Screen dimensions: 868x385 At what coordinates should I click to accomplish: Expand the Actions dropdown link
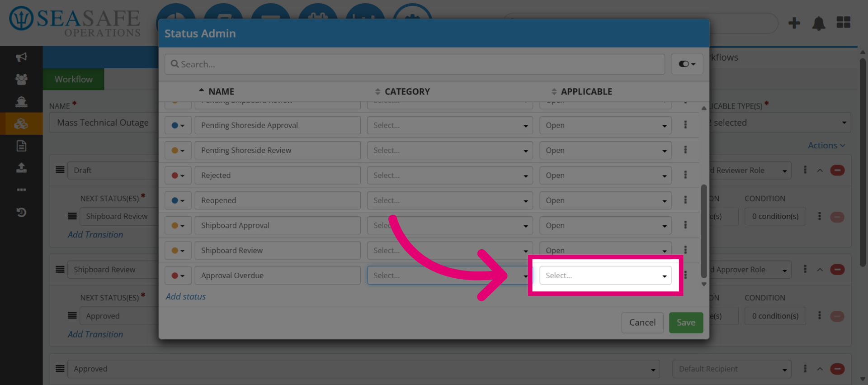point(826,145)
